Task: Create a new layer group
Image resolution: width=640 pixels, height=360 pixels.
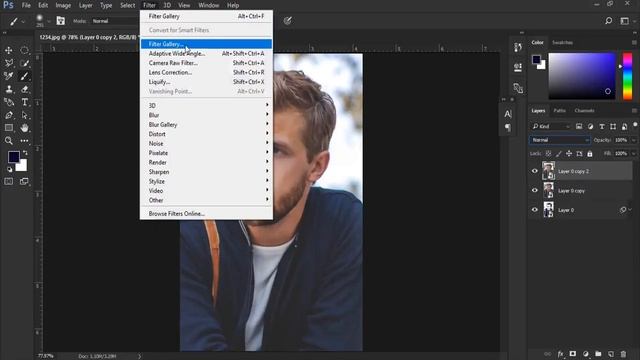Action: pos(598,354)
